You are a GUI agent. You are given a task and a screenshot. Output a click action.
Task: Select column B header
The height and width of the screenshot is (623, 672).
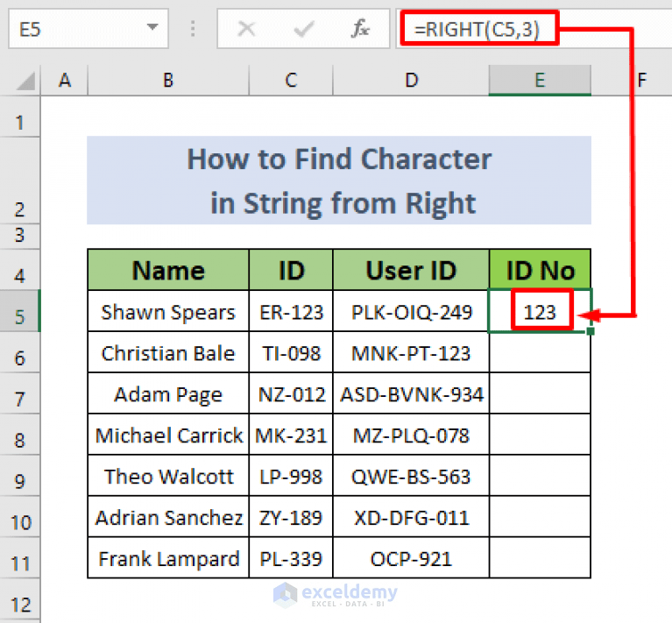coord(168,80)
